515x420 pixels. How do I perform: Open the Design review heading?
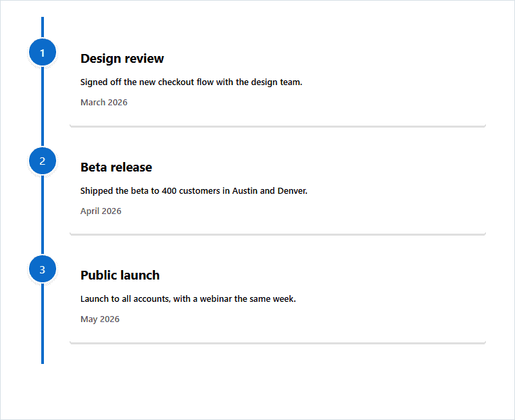[x=122, y=59]
